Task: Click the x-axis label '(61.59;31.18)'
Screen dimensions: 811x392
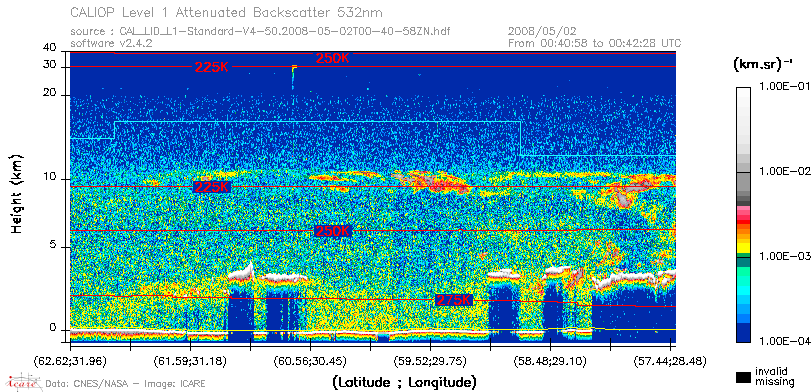Action: [191, 360]
